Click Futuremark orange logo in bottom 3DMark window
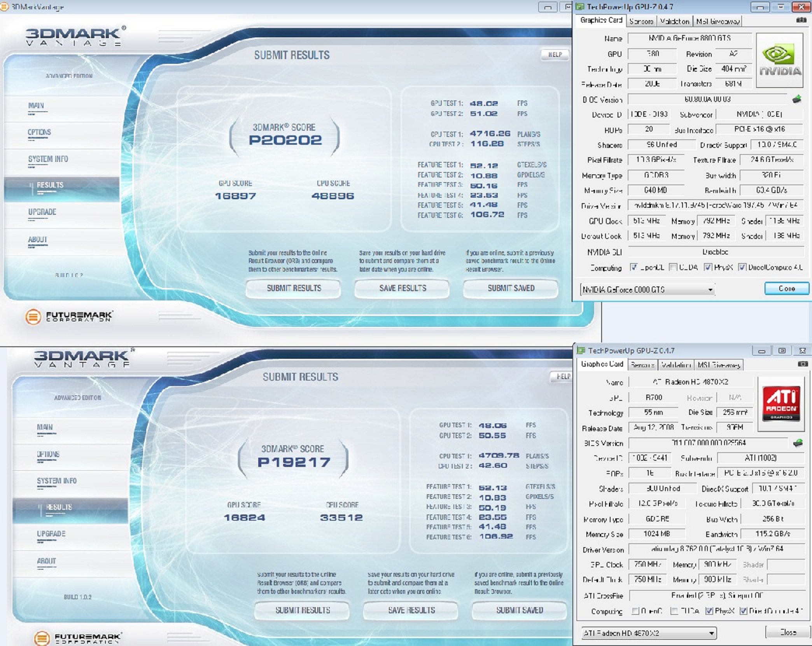 (42, 638)
